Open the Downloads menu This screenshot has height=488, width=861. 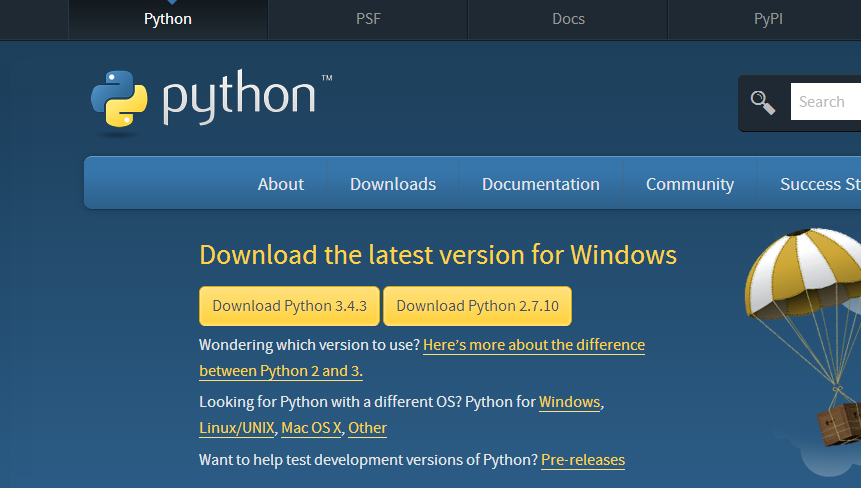(393, 184)
